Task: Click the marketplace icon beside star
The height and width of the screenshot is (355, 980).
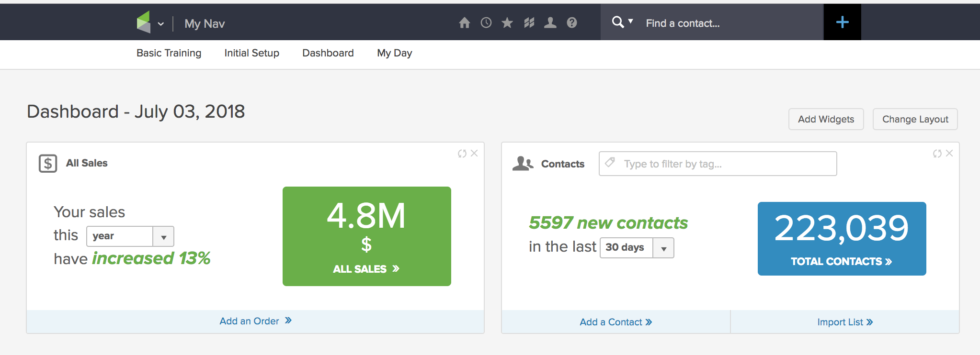Action: [x=529, y=22]
